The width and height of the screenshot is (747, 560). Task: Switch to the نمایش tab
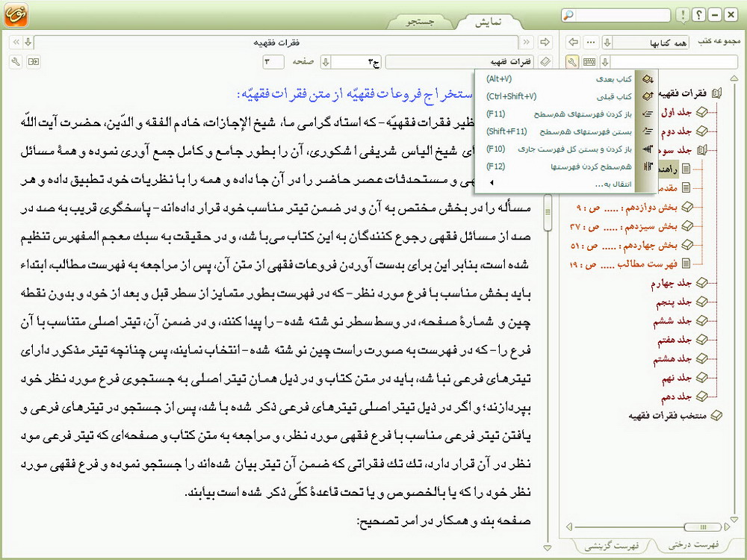(489, 22)
